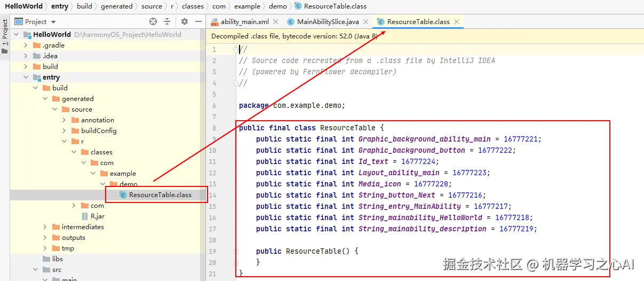Click the R.jar archive icon in tree
644x281 pixels.
coord(84,216)
